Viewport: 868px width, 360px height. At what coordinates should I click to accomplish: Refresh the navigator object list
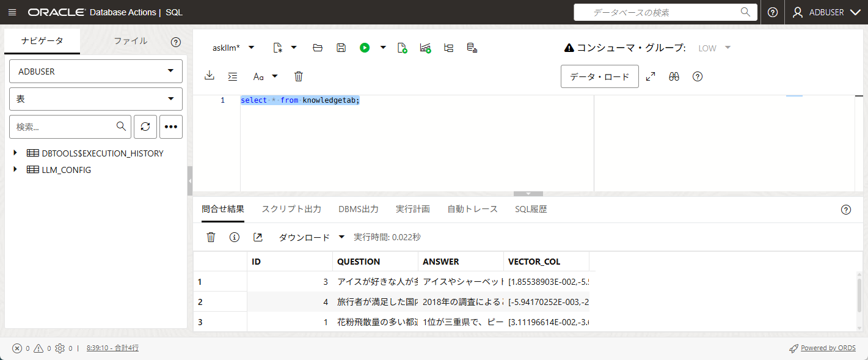pyautogui.click(x=145, y=127)
